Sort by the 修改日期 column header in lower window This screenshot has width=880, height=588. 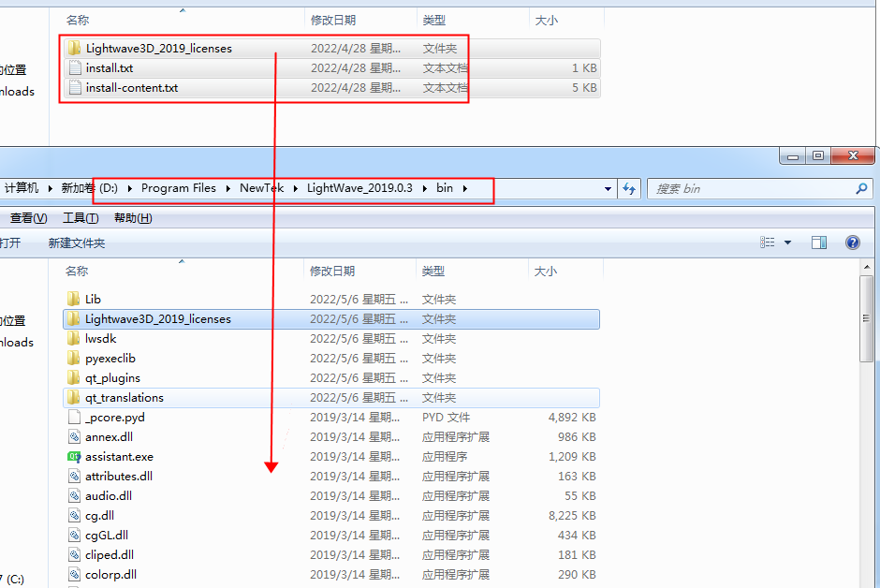pyautogui.click(x=332, y=271)
